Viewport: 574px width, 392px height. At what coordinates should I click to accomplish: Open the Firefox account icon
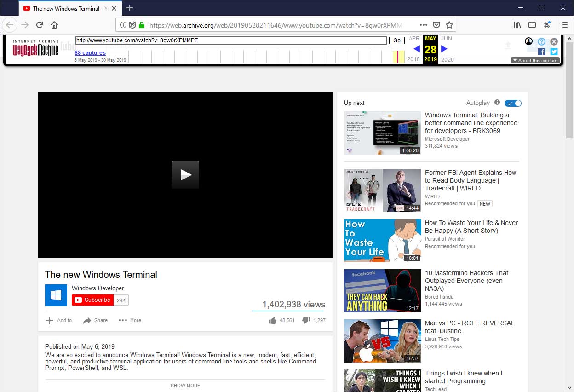point(547,25)
